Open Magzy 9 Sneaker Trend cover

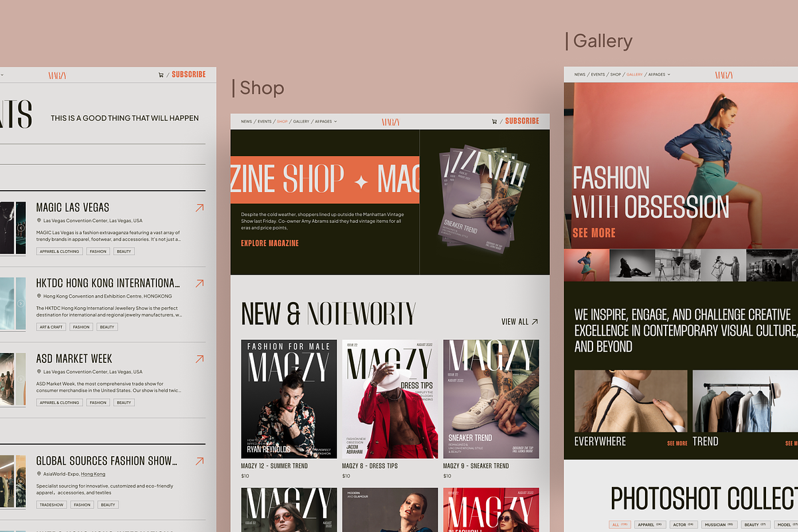(x=491, y=399)
